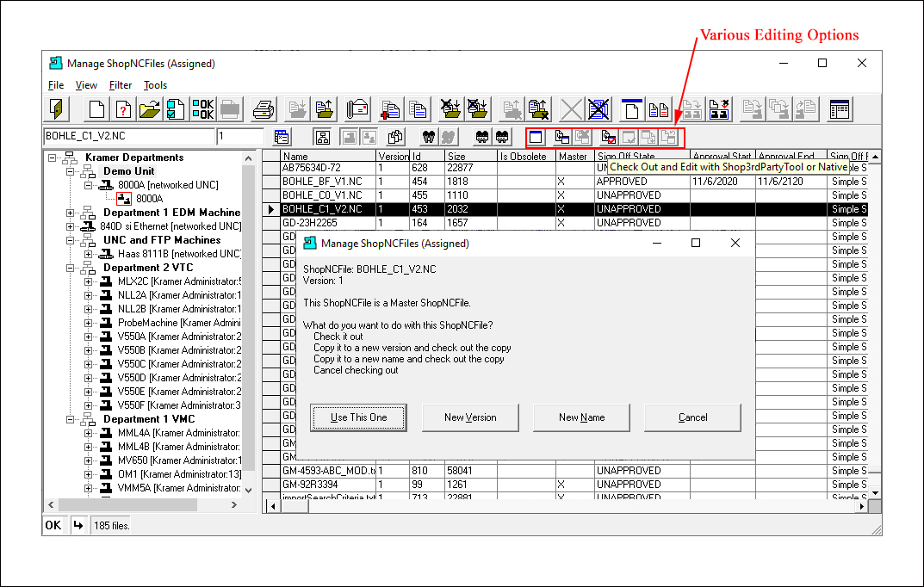Open the Tools menu

[156, 85]
